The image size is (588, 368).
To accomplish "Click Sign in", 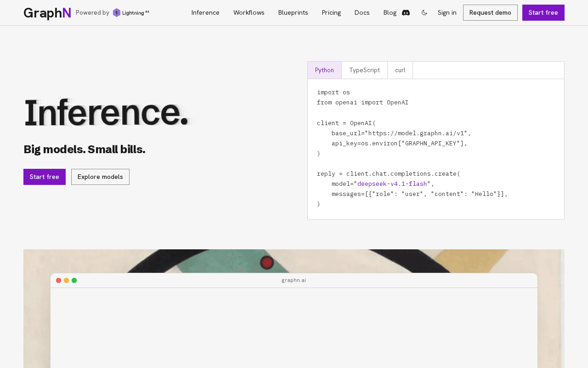I will coord(447,13).
